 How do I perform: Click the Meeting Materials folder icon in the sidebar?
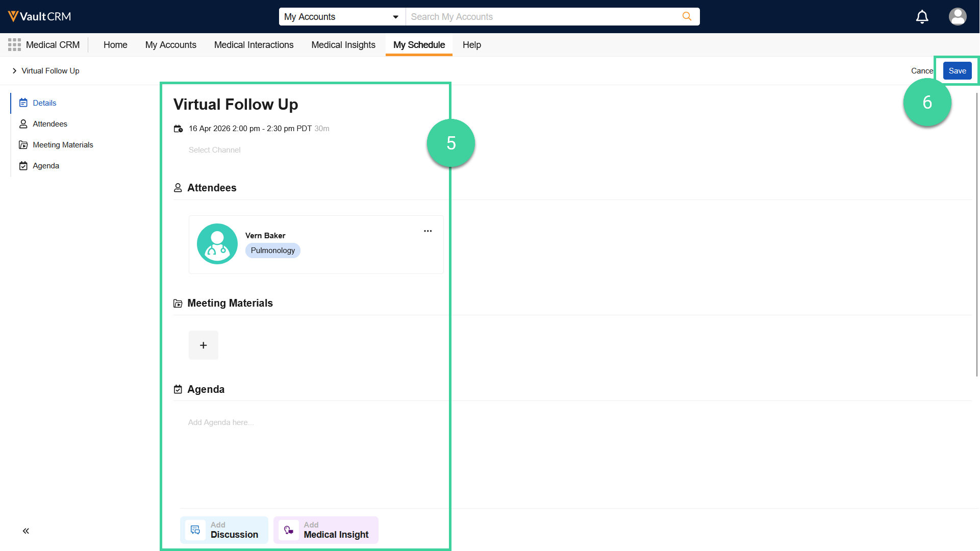(x=23, y=144)
